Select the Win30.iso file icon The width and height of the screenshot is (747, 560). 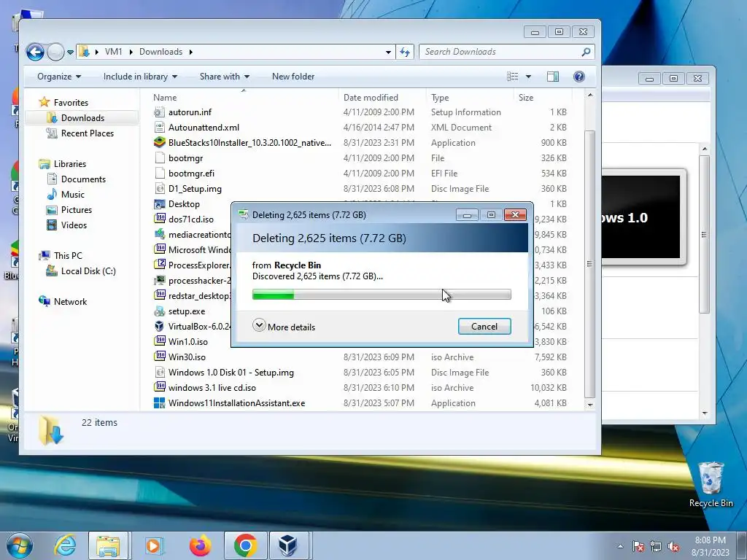tap(160, 357)
